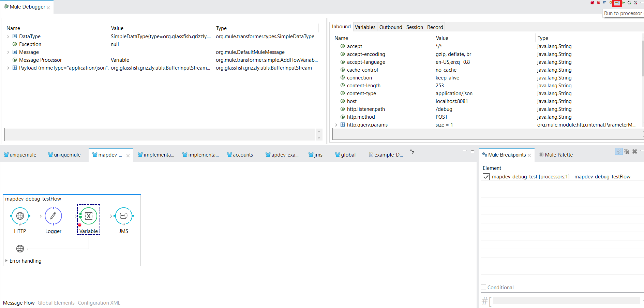Viewport: 644px width, 308px height.
Task: Show the hidden editor tabs list
Action: click(412, 151)
